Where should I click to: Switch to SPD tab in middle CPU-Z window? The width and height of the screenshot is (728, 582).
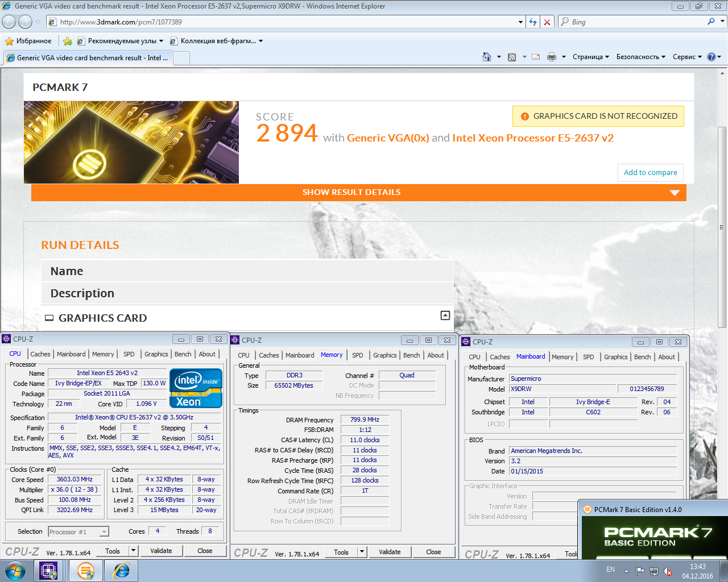[357, 355]
